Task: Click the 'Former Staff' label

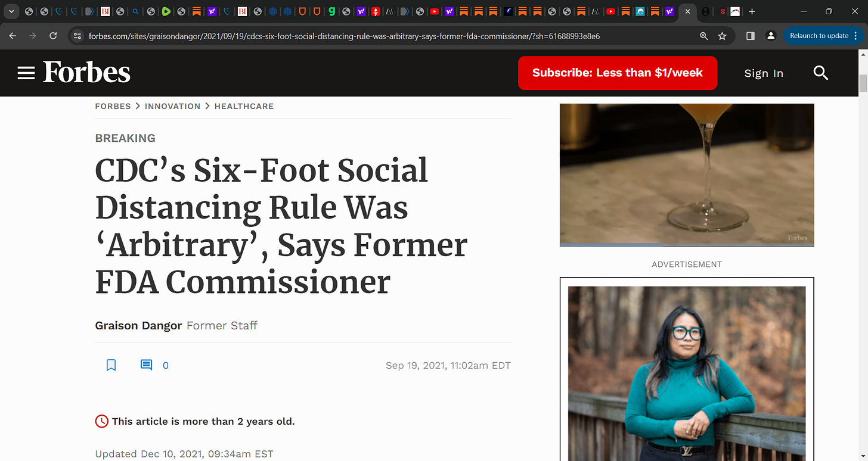Action: [x=222, y=326]
